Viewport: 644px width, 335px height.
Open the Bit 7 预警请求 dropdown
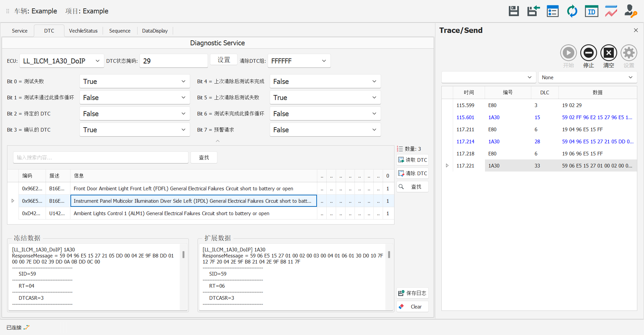(x=325, y=130)
